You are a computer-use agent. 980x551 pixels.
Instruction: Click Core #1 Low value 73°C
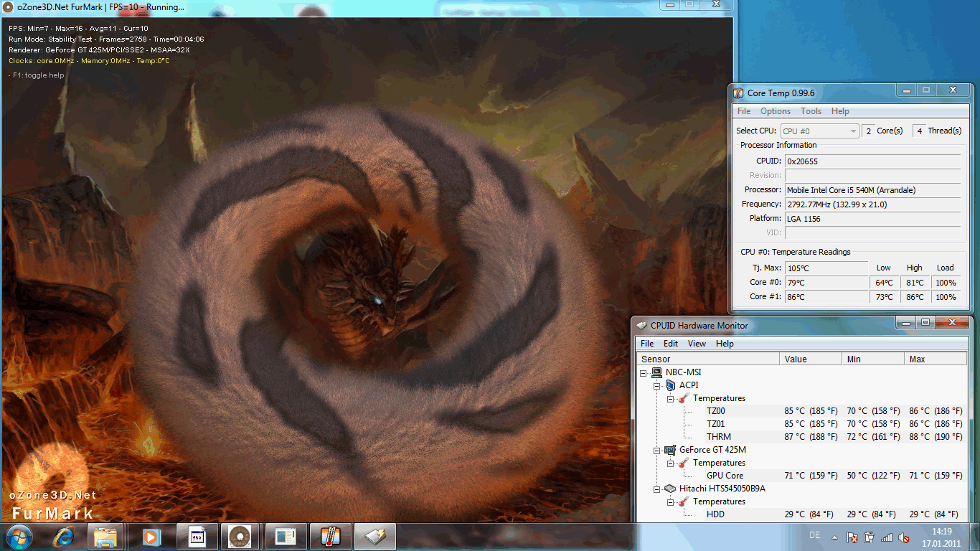884,297
